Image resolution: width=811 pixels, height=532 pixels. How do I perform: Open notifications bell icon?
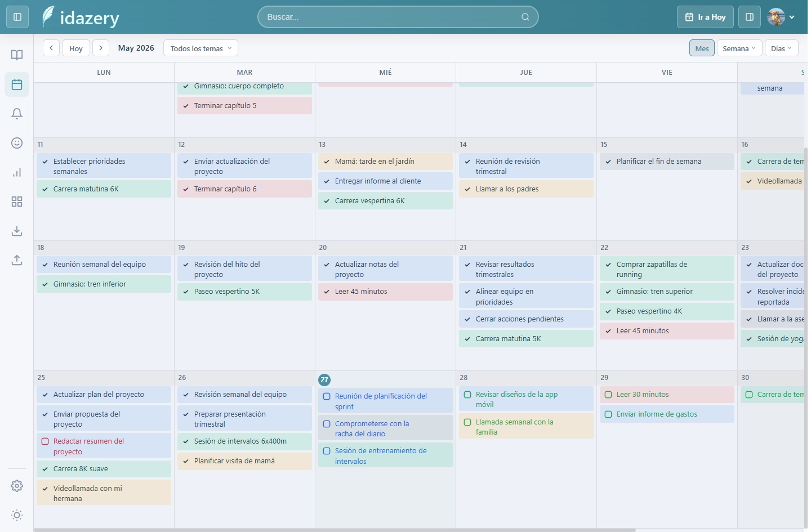pyautogui.click(x=17, y=114)
